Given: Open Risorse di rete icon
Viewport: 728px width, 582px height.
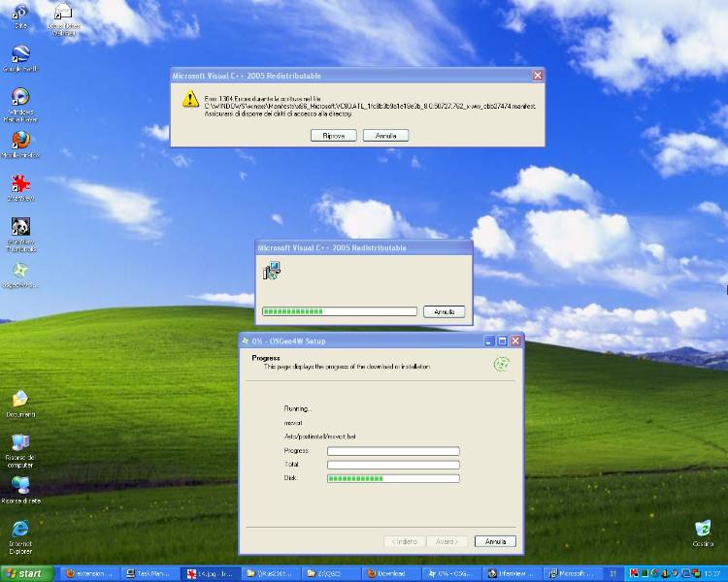Looking at the screenshot, I should (20, 486).
